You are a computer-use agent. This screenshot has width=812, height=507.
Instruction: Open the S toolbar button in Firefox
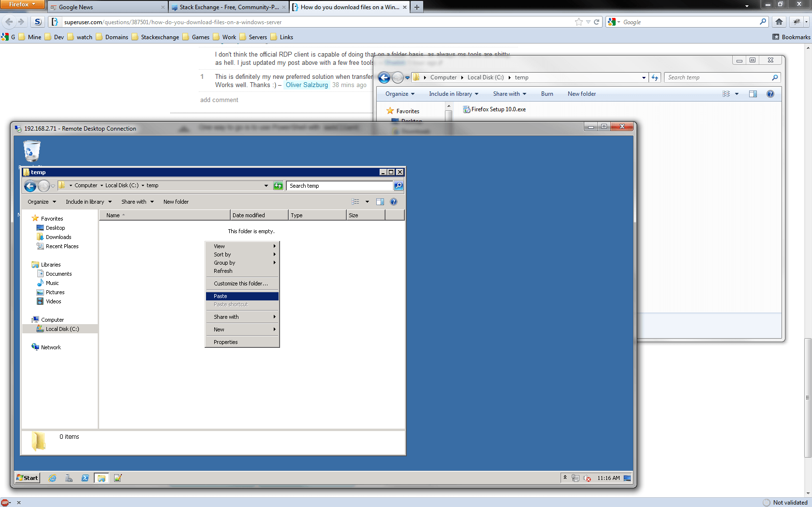point(38,22)
